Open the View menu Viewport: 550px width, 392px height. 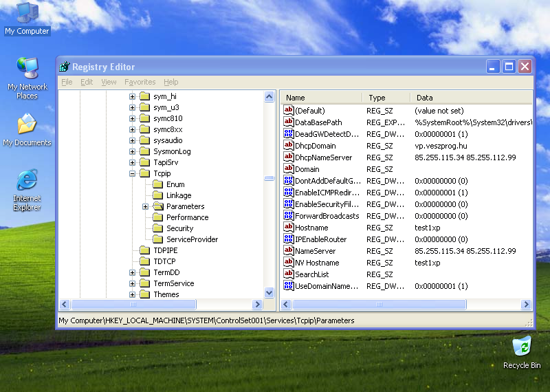(109, 82)
